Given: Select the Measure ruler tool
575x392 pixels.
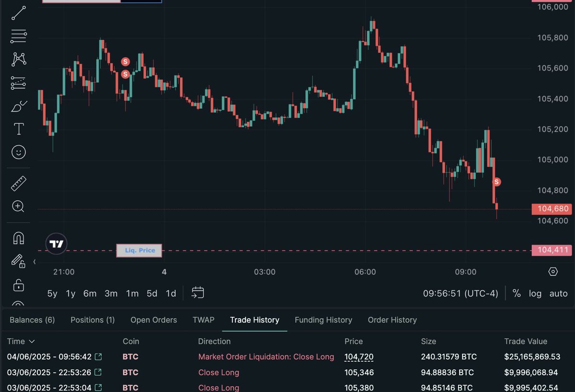Looking at the screenshot, I should click(18, 183).
